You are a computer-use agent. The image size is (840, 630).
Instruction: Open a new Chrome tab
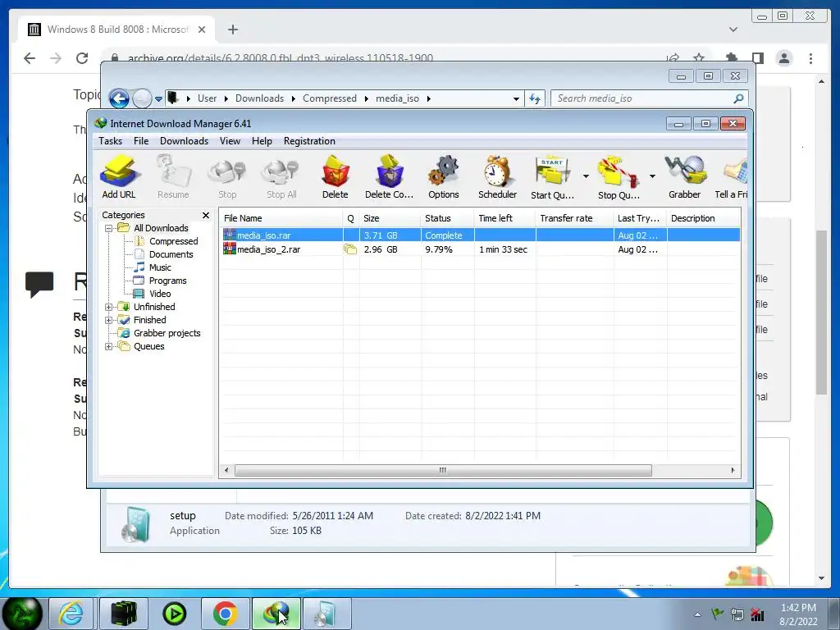click(232, 30)
